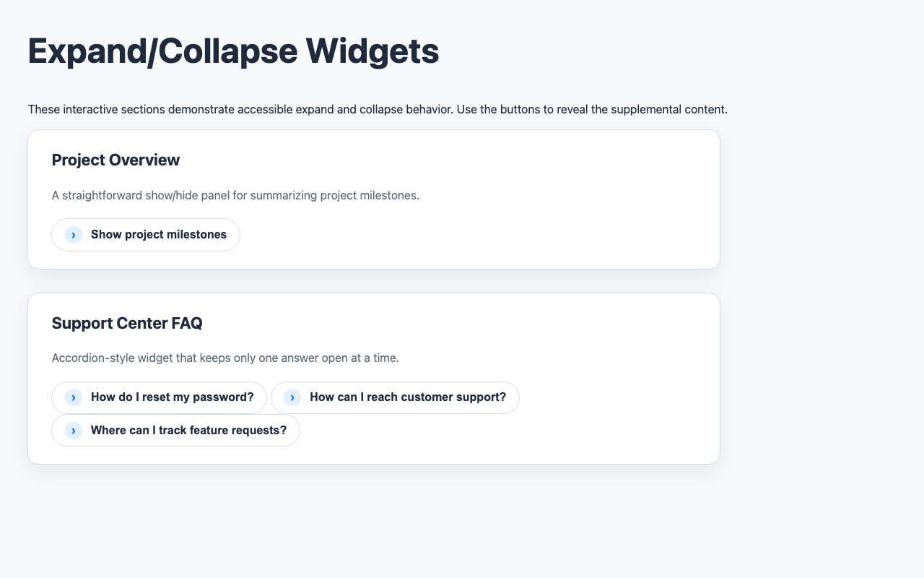Click the accordion-style widget description text
The height and width of the screenshot is (578, 924).
tap(225, 358)
